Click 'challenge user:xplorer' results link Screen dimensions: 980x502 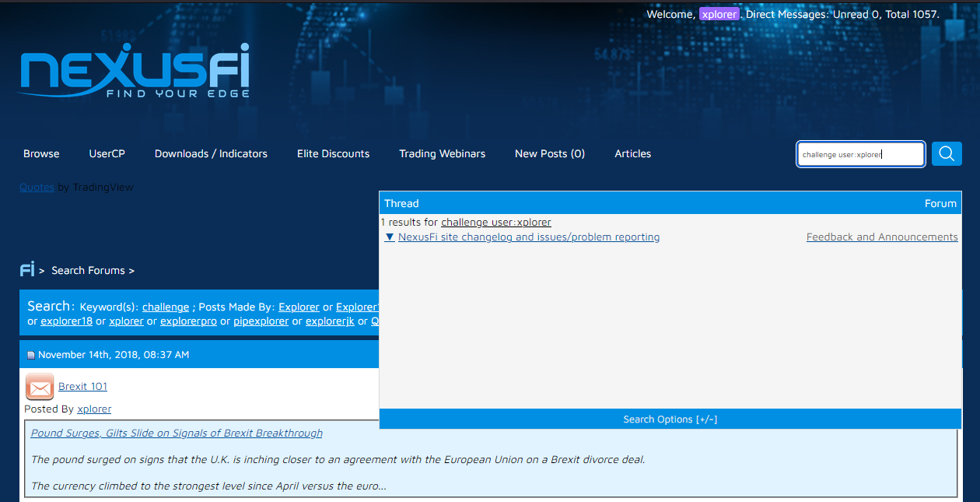[x=496, y=222]
